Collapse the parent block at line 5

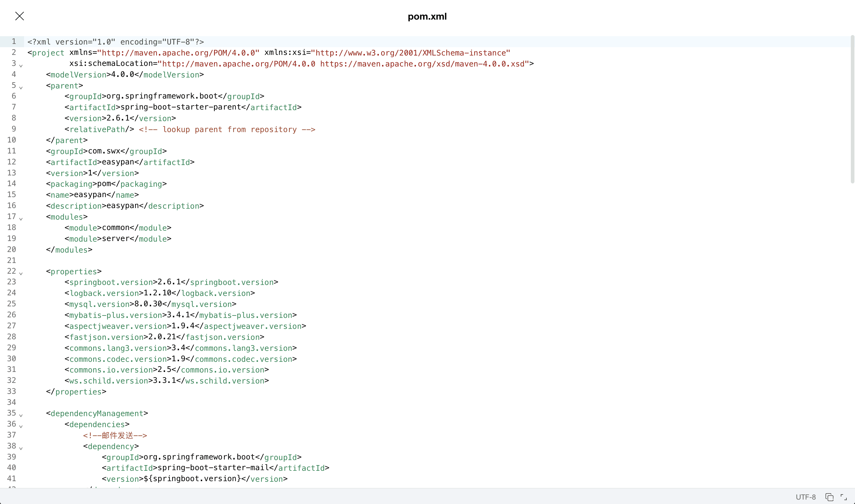click(x=21, y=88)
